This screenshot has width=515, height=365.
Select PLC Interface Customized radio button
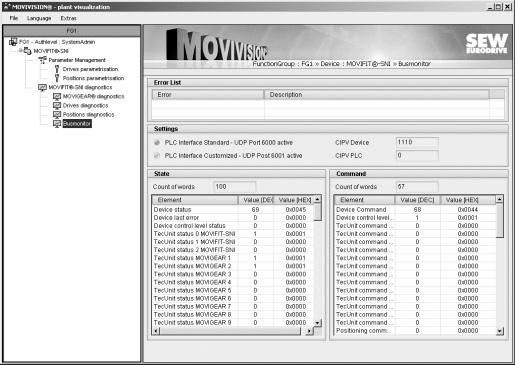click(x=157, y=156)
